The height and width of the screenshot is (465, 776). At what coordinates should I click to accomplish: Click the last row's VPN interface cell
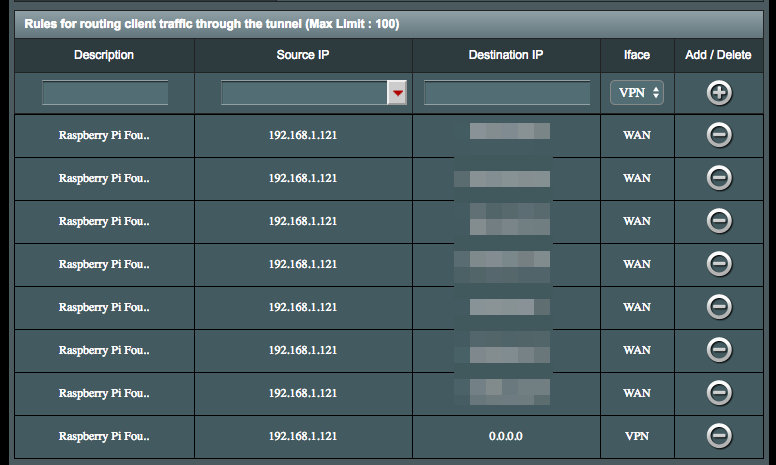point(637,437)
